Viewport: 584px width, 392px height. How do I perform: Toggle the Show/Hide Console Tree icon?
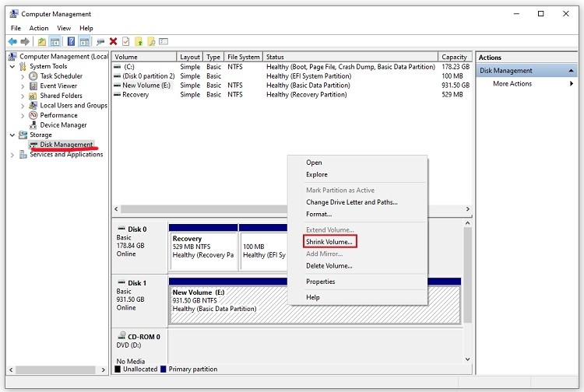coord(55,42)
